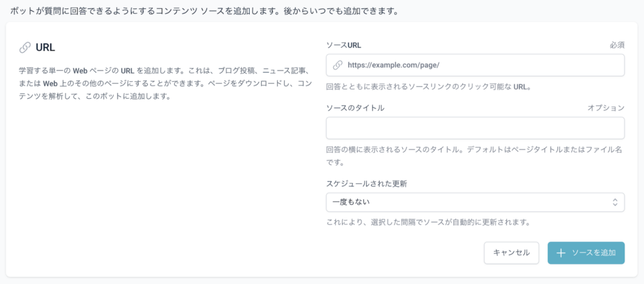This screenshot has height=284, width=644.
Task: Click the URL section heading
Action: click(46, 47)
